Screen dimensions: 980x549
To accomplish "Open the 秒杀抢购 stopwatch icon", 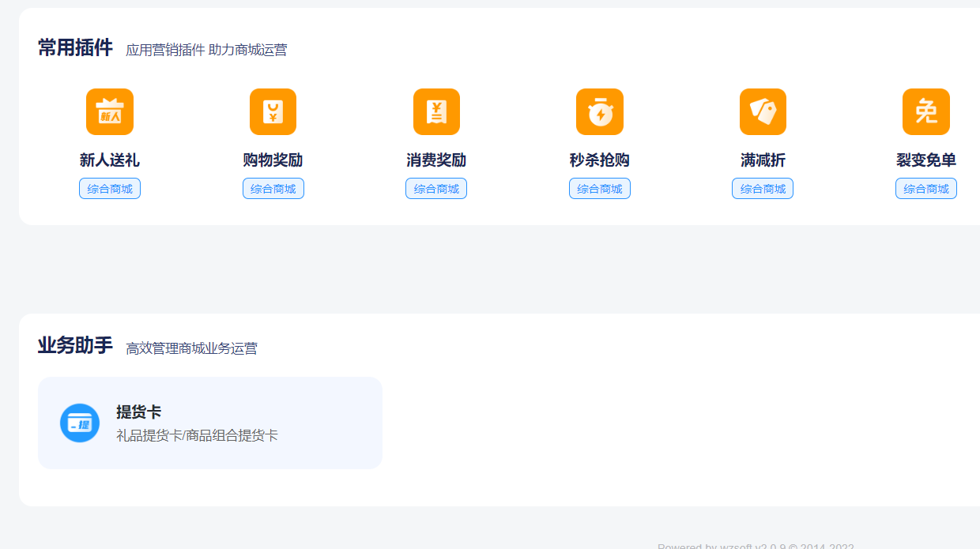I will tap(600, 111).
